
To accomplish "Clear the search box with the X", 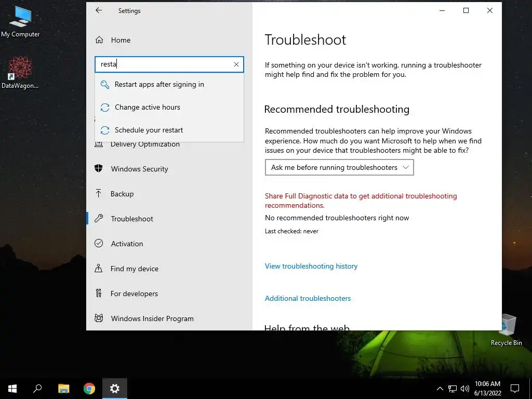I will pos(236,64).
